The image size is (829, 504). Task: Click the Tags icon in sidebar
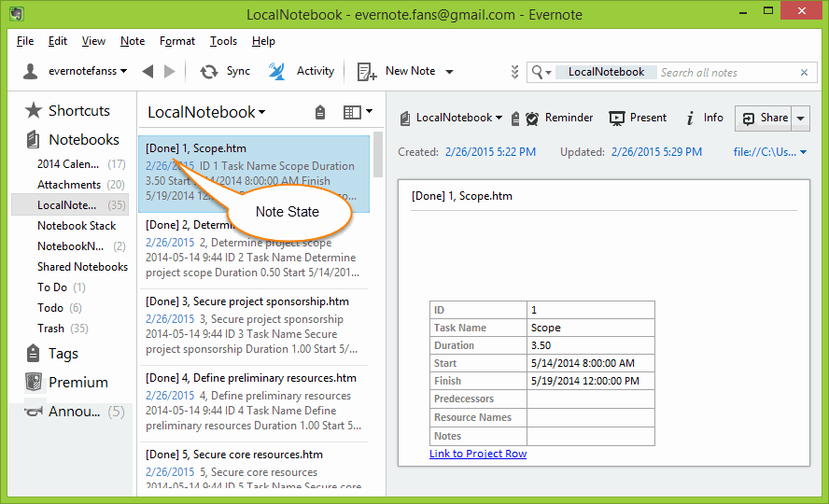33,353
